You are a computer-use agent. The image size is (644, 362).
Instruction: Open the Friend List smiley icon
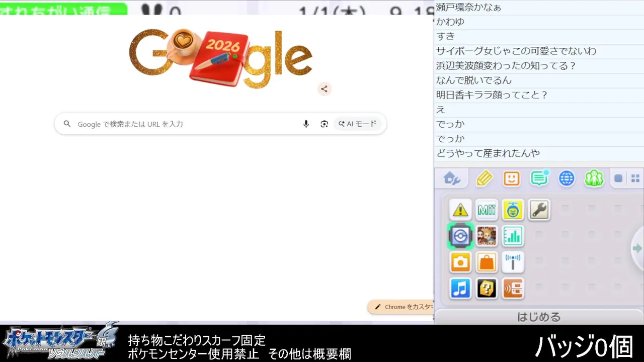(x=511, y=178)
